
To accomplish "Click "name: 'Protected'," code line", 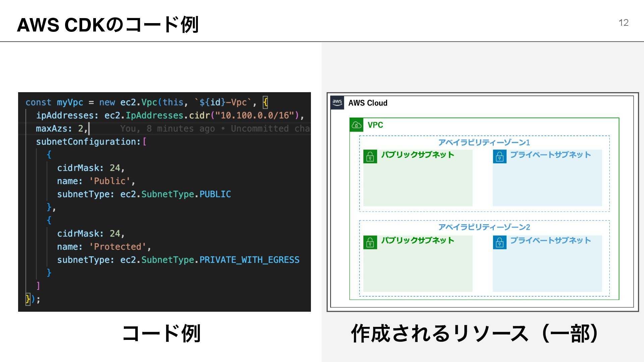I will click(x=104, y=247).
